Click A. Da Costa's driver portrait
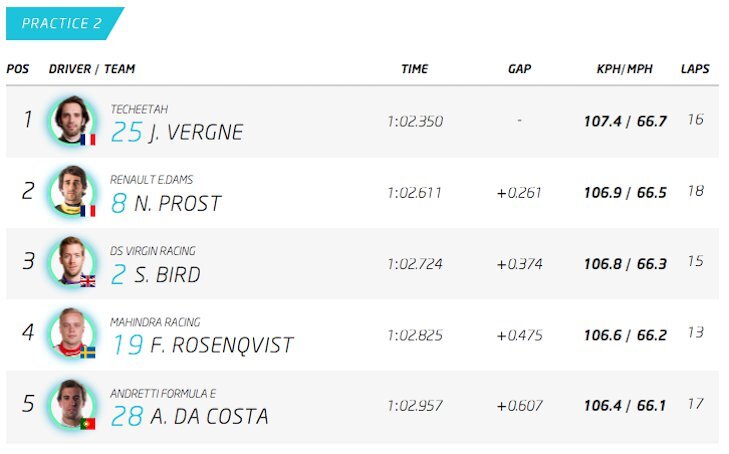 point(72,403)
